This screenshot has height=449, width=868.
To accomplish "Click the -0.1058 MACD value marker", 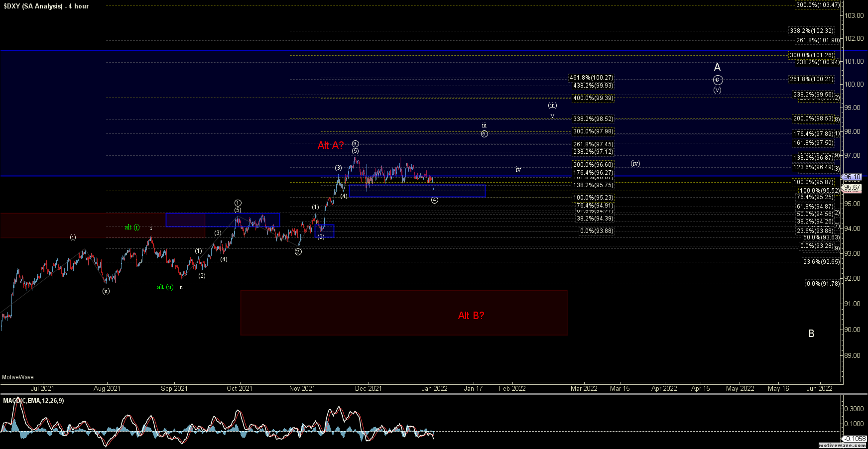I will [x=854, y=439].
